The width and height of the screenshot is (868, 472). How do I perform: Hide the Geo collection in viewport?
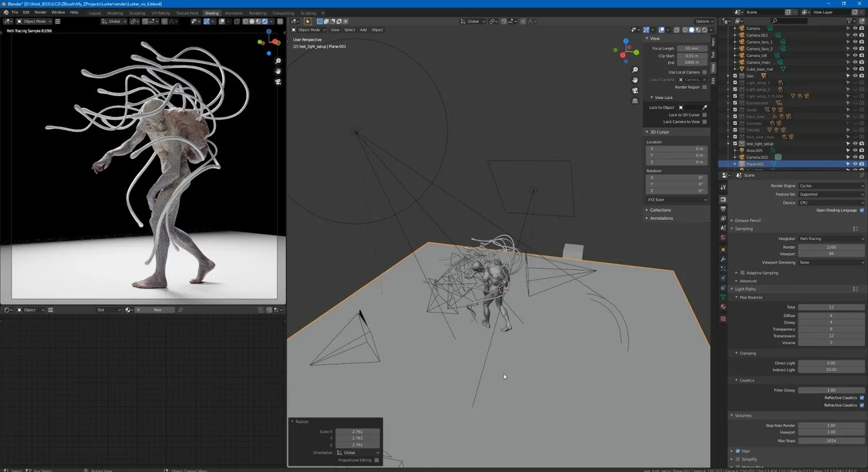pyautogui.click(x=855, y=76)
